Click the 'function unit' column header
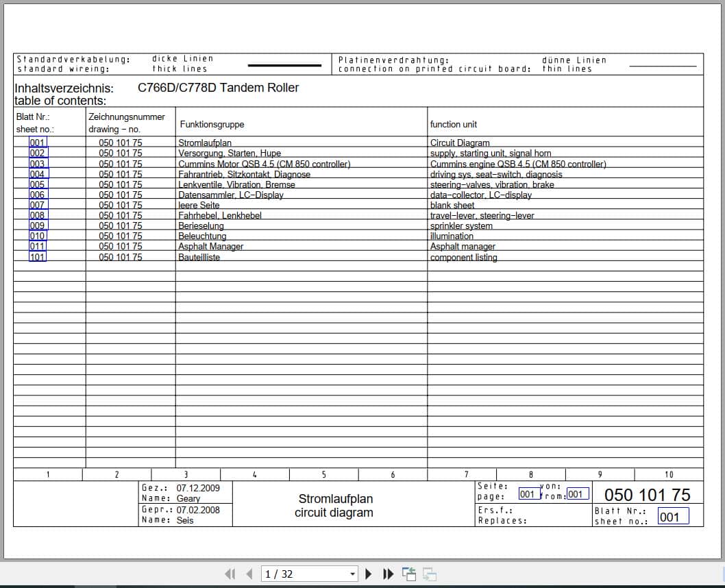This screenshot has width=725, height=588. click(x=453, y=124)
